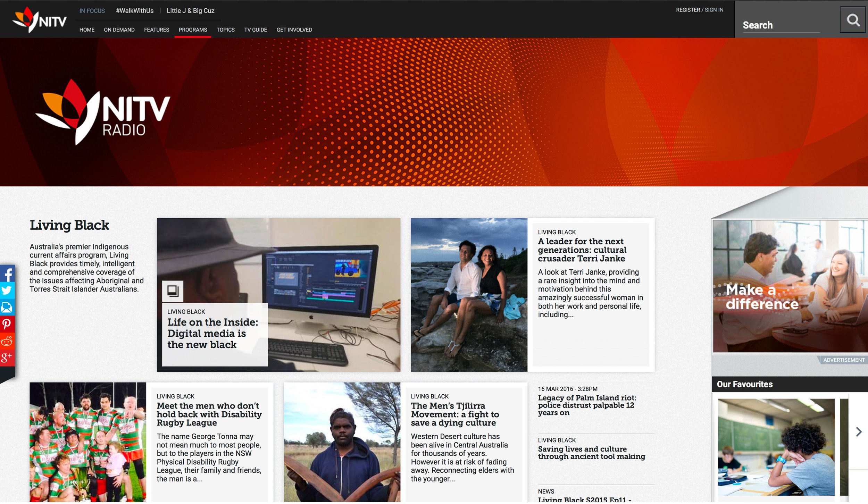Open gallery icon on Life on the Inside
This screenshot has width=868, height=504.
173,291
